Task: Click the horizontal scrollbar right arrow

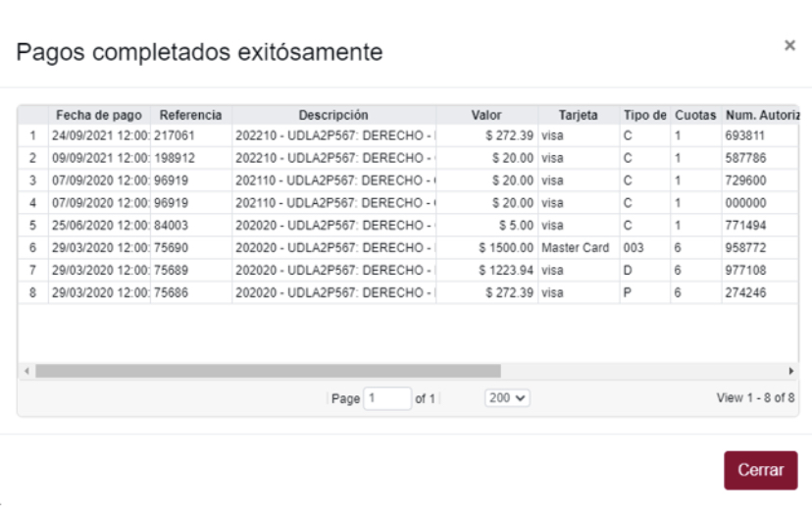Action: pyautogui.click(x=791, y=372)
